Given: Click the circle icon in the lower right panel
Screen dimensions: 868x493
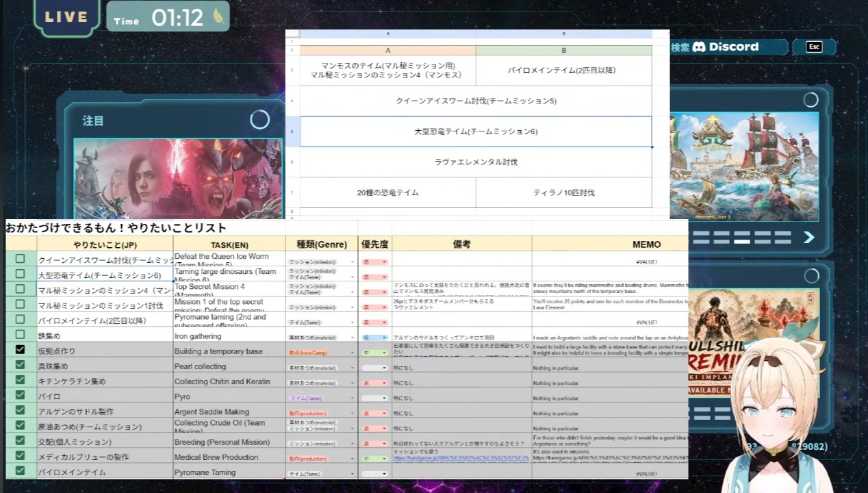Looking at the screenshot, I should [x=810, y=276].
